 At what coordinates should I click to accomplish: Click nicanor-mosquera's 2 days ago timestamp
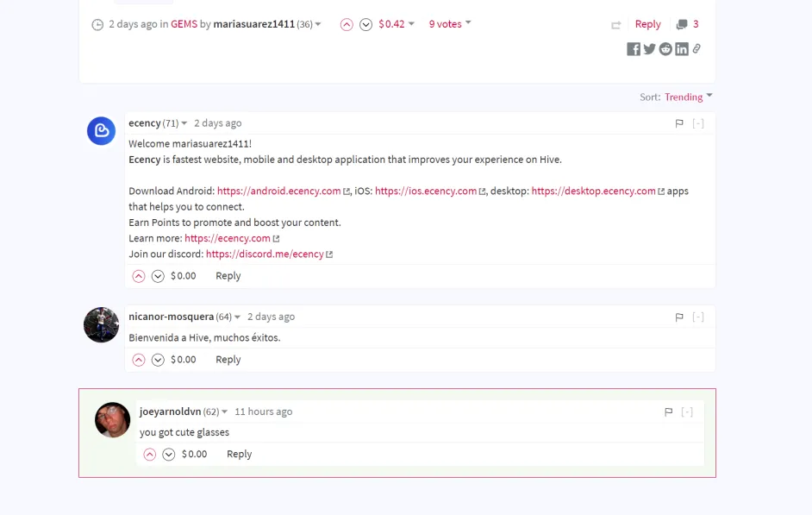tap(271, 317)
